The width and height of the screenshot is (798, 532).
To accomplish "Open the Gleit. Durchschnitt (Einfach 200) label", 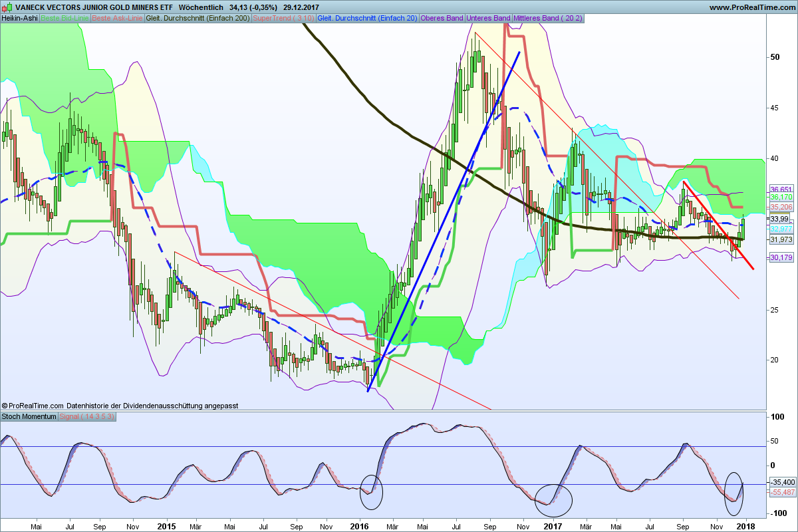I will [x=198, y=18].
